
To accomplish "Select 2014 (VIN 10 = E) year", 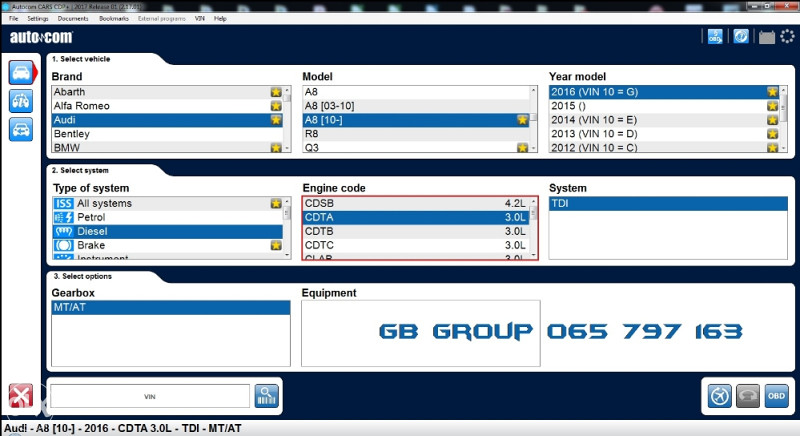I will point(664,120).
